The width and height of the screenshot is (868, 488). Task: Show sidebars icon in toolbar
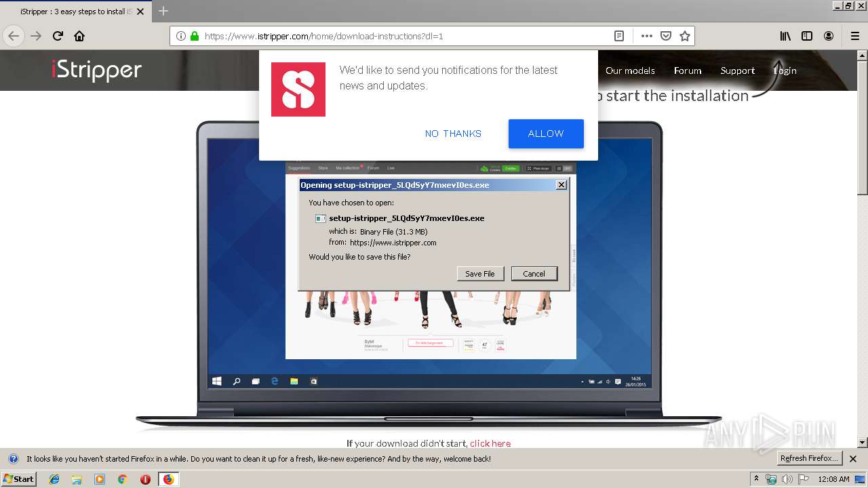[x=807, y=36]
